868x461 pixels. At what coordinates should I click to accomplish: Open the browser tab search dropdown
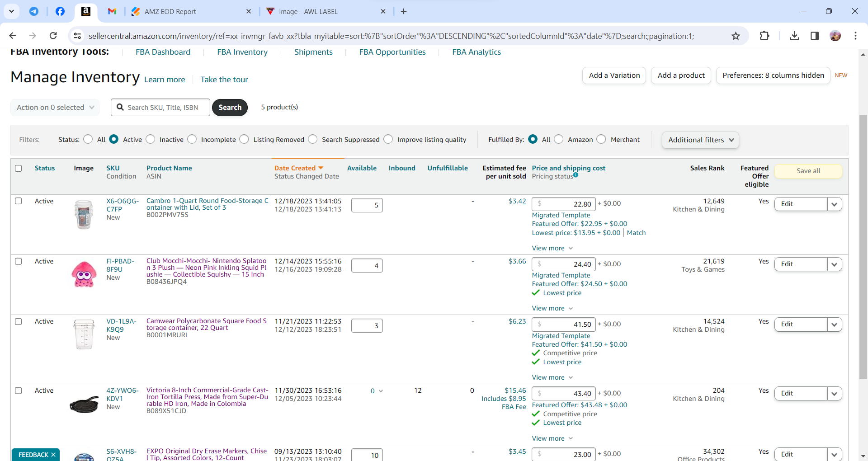click(11, 11)
